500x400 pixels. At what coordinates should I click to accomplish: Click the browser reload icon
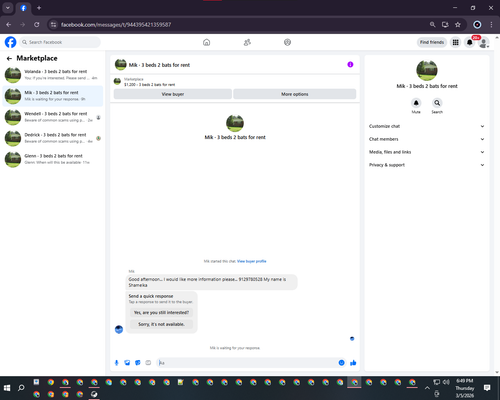[37, 24]
